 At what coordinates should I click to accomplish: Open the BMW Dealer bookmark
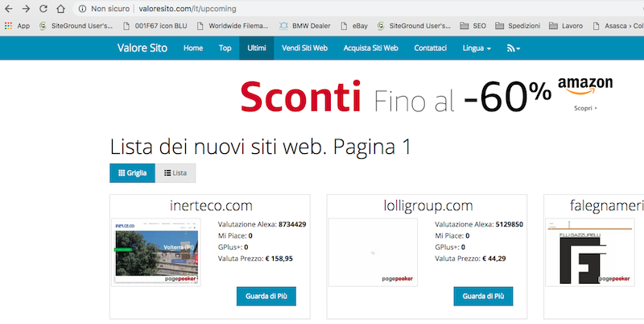pyautogui.click(x=305, y=26)
